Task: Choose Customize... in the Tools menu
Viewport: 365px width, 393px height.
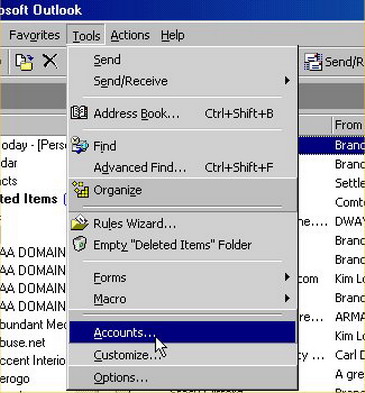Action: [x=182, y=355]
